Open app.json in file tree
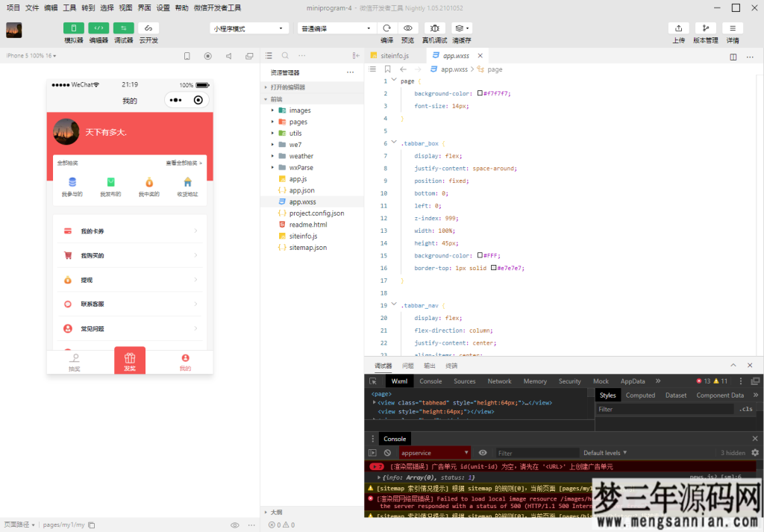This screenshot has width=764, height=532. click(301, 190)
